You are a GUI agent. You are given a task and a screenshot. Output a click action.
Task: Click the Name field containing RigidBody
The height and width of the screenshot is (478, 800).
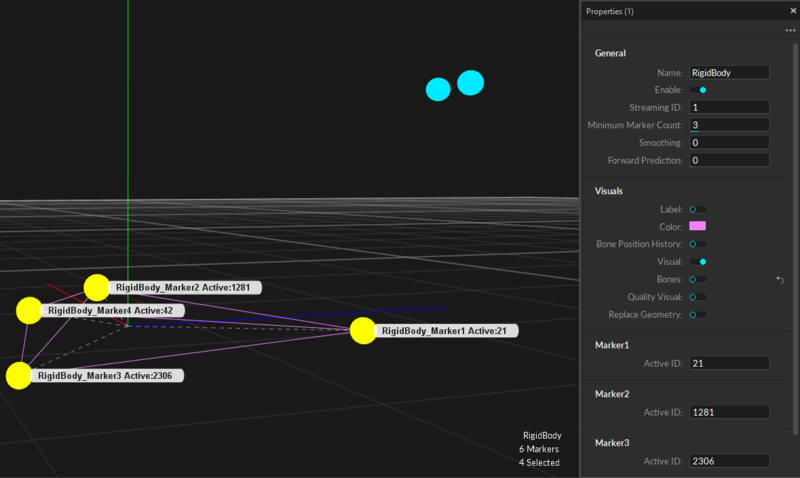tap(728, 73)
